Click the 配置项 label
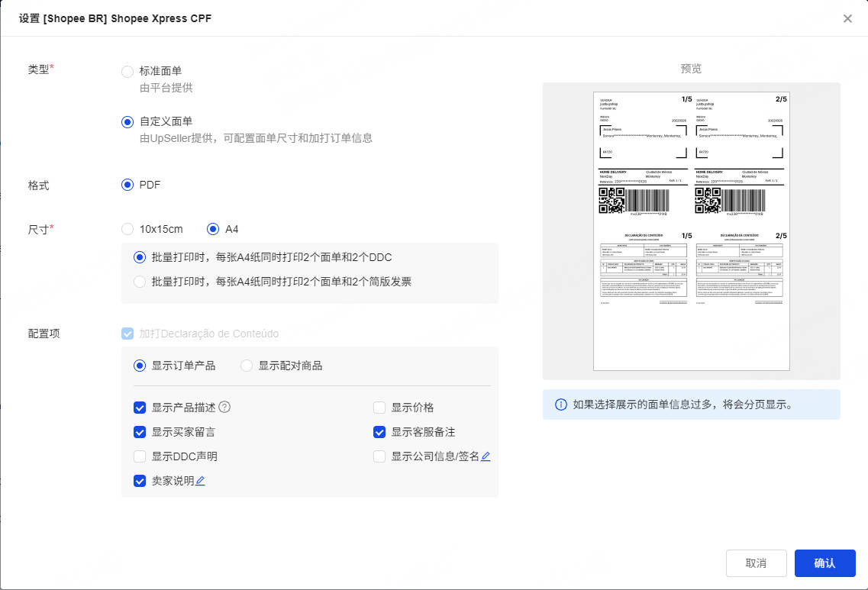868x590 pixels. (44, 334)
